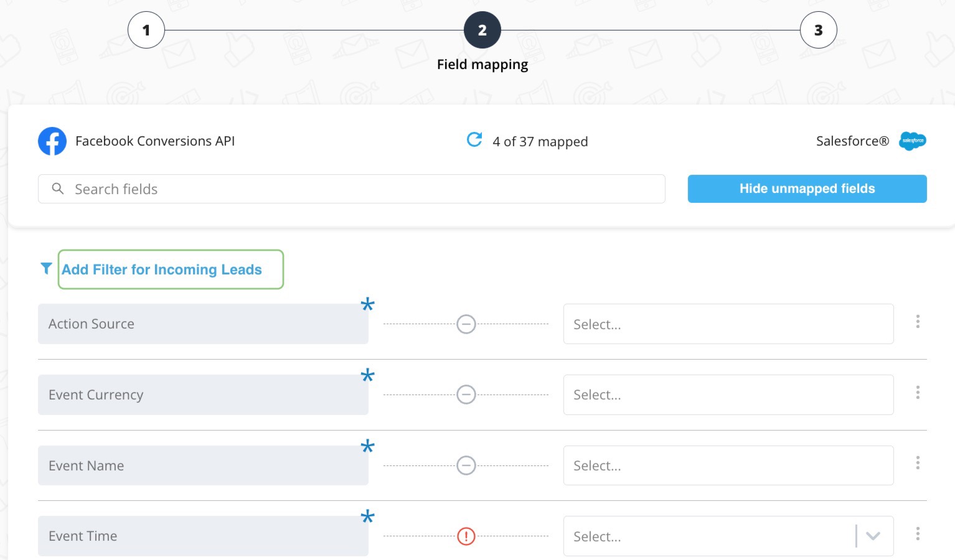Viewport: 955px width, 560px height.
Task: Expand the Event Time dropdown chevron
Action: 873,536
